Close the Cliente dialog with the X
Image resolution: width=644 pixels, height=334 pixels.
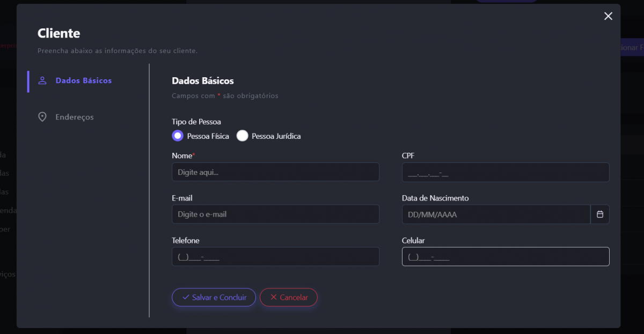608,16
